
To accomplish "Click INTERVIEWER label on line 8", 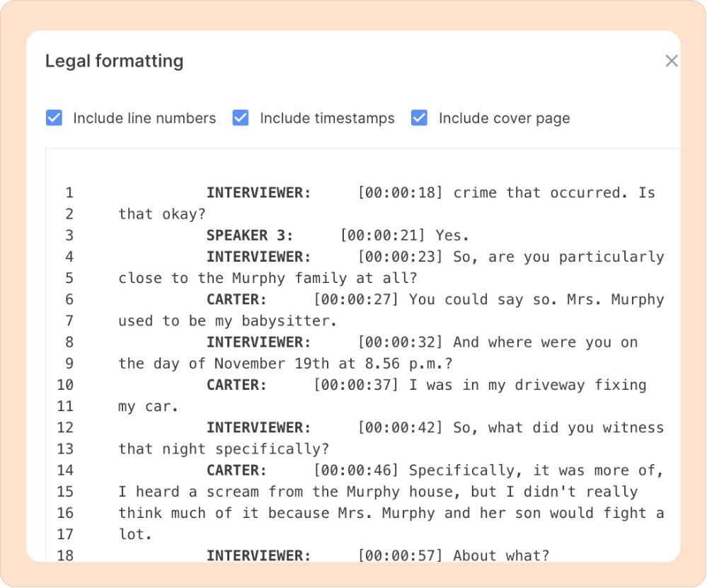I will pos(259,342).
